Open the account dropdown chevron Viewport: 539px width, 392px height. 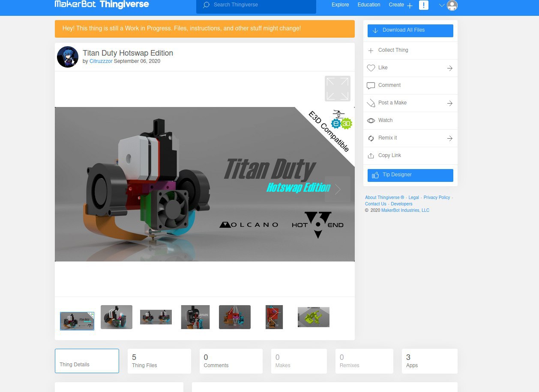[x=442, y=6]
